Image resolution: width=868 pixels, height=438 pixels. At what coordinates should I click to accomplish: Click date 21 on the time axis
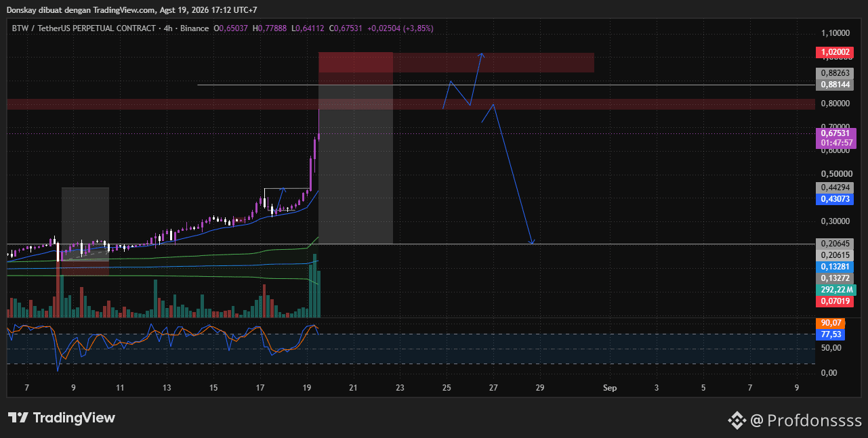tap(353, 388)
